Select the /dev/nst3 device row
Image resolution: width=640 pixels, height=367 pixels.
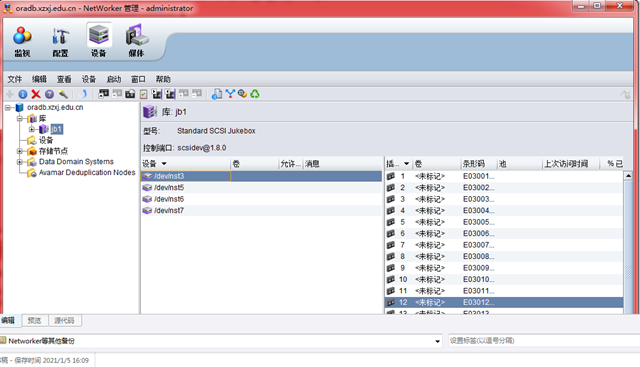point(261,176)
